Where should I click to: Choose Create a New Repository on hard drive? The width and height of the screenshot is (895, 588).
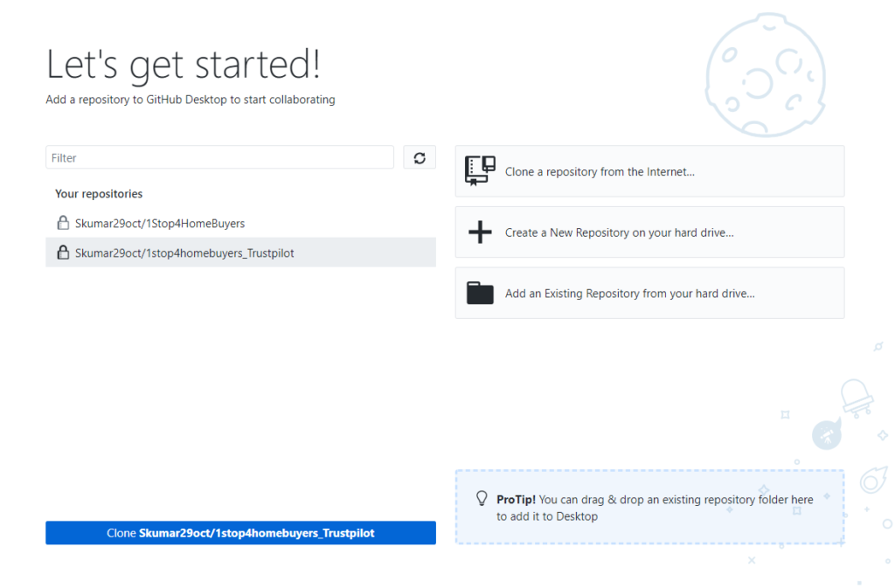tap(649, 232)
